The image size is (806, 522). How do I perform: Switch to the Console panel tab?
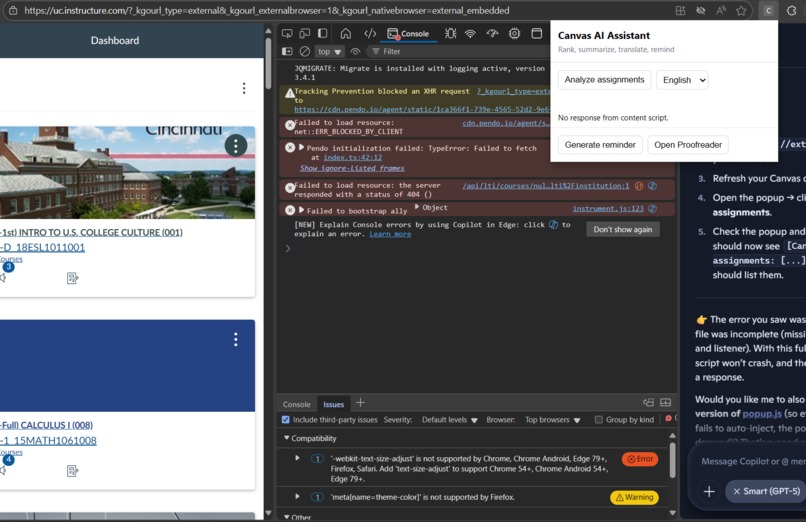click(408, 34)
